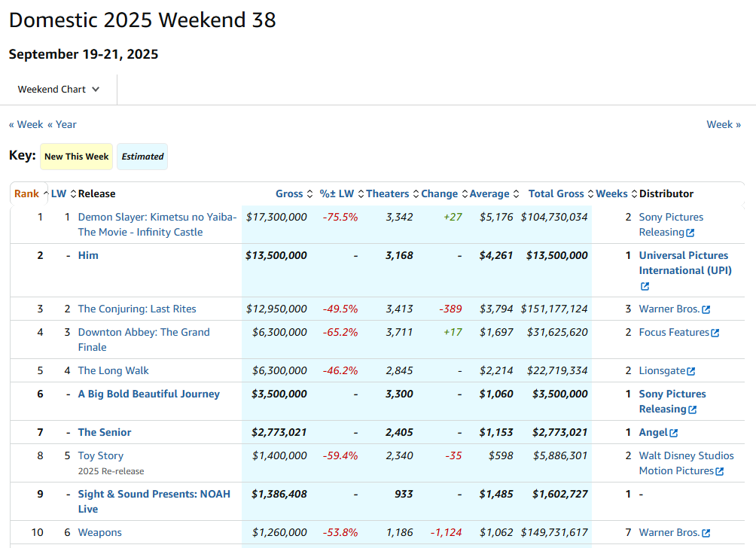Go to previous year link
The height and width of the screenshot is (548, 756).
(62, 124)
